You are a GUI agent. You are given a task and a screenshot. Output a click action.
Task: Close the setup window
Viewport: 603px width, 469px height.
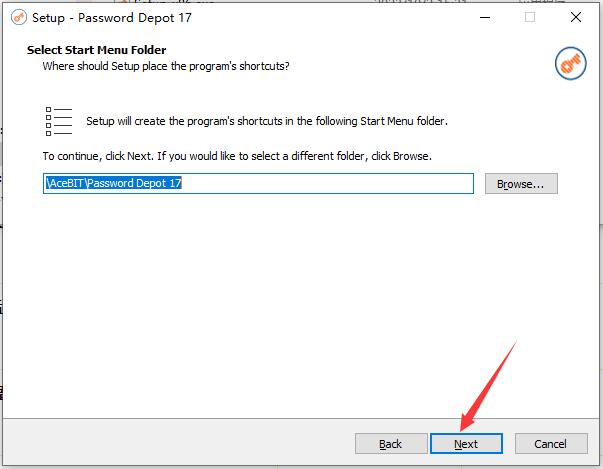point(576,17)
